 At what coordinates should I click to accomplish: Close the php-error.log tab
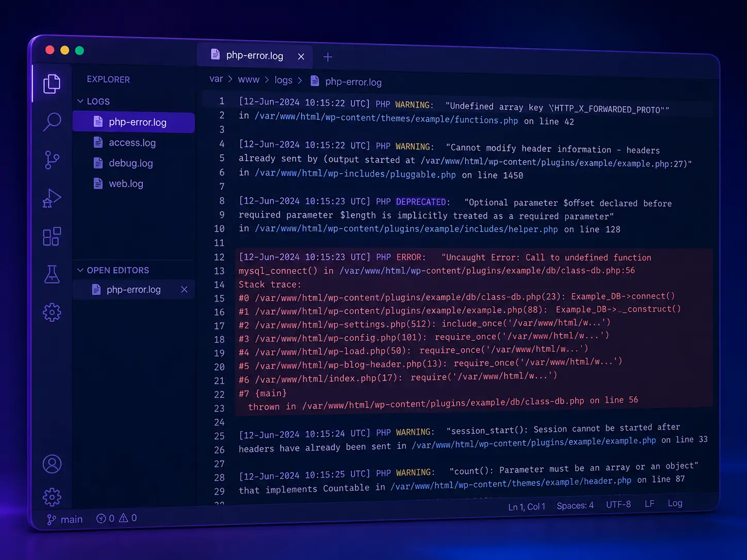click(x=301, y=57)
